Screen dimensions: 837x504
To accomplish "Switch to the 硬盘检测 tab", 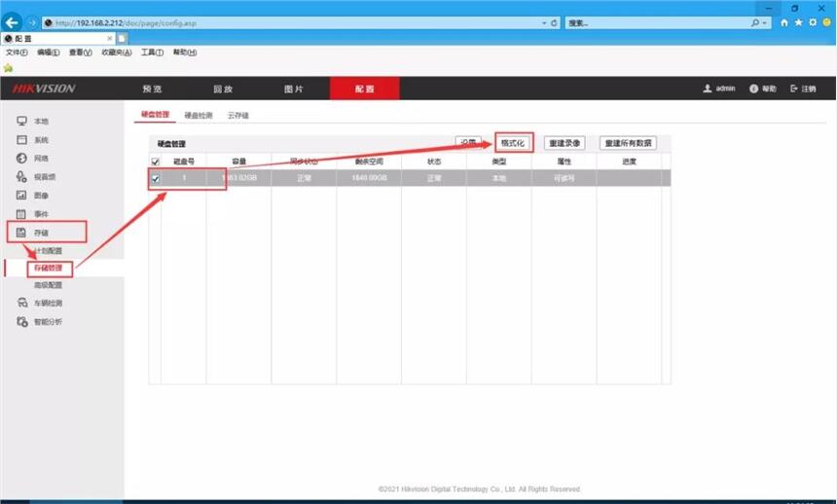I will (x=198, y=115).
